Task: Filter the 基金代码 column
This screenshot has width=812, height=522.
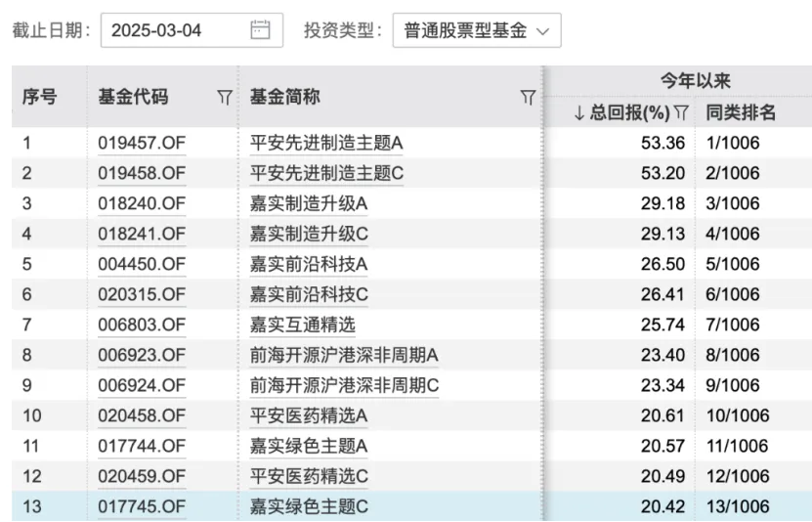Action: (x=225, y=97)
